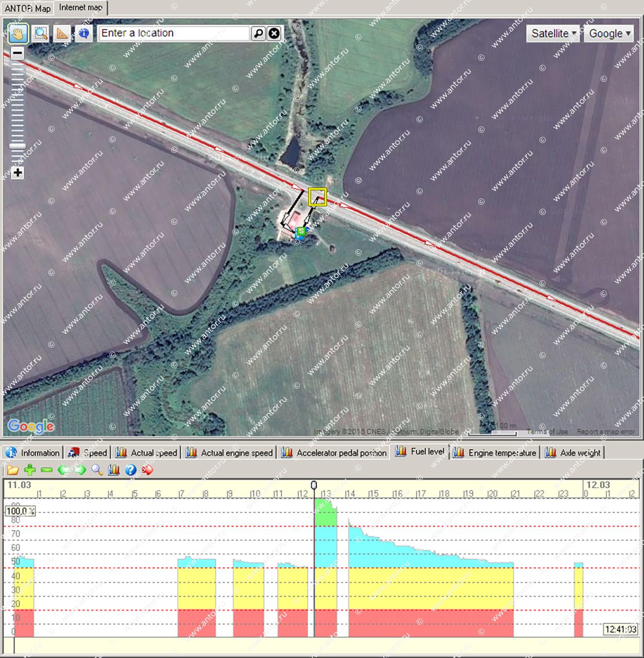The height and width of the screenshot is (658, 644).
Task: Click the magnifier icon in chart toolbar
Action: point(97,470)
